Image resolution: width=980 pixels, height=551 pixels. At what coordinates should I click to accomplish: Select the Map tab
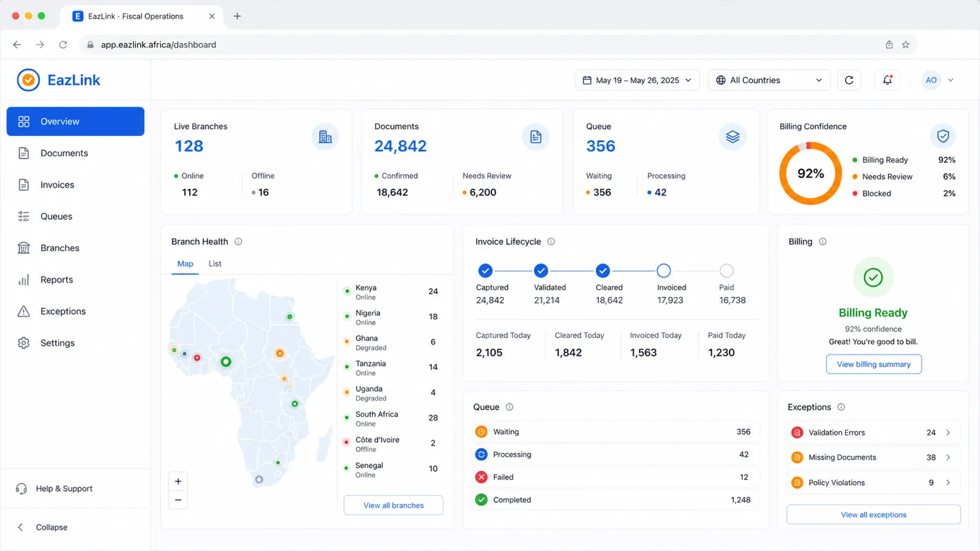pyautogui.click(x=185, y=264)
